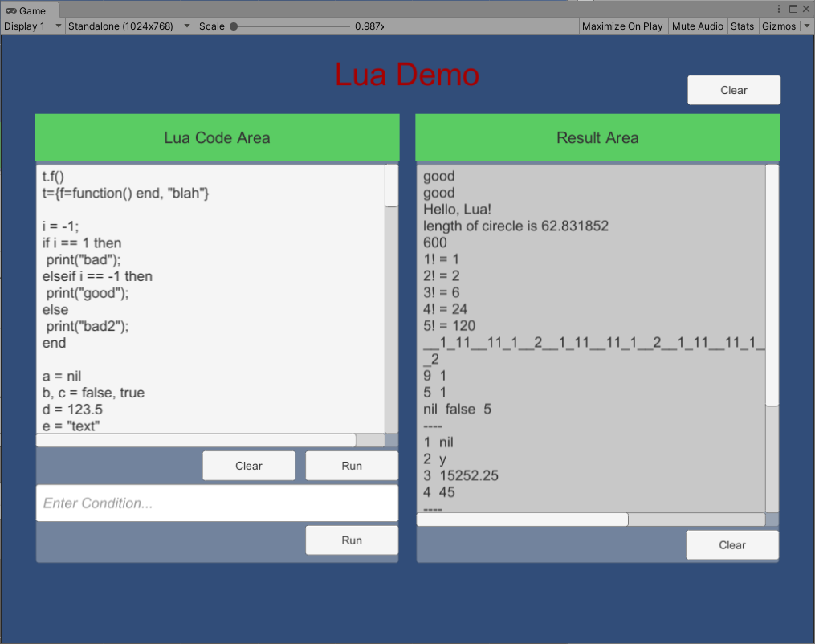This screenshot has height=644, width=815.
Task: Open the Standalone (1024x768) resolution dropdown
Action: point(129,26)
